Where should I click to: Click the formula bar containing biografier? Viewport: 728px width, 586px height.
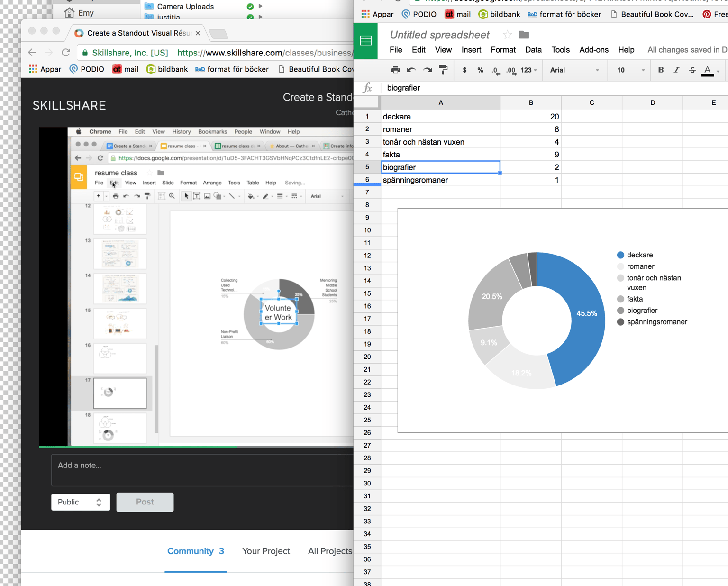555,88
